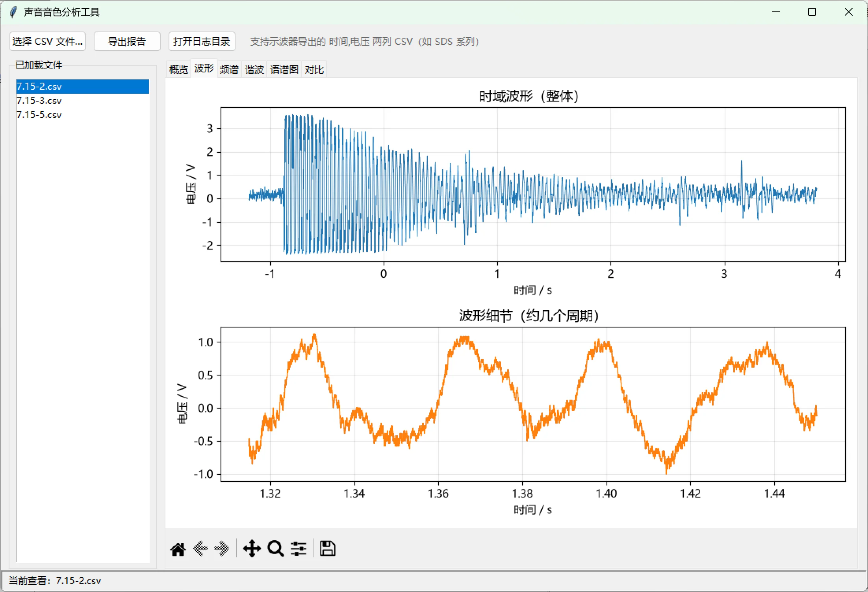This screenshot has height=592, width=868.
Task: Select file 7.15-3.csv in list
Action: click(82, 100)
